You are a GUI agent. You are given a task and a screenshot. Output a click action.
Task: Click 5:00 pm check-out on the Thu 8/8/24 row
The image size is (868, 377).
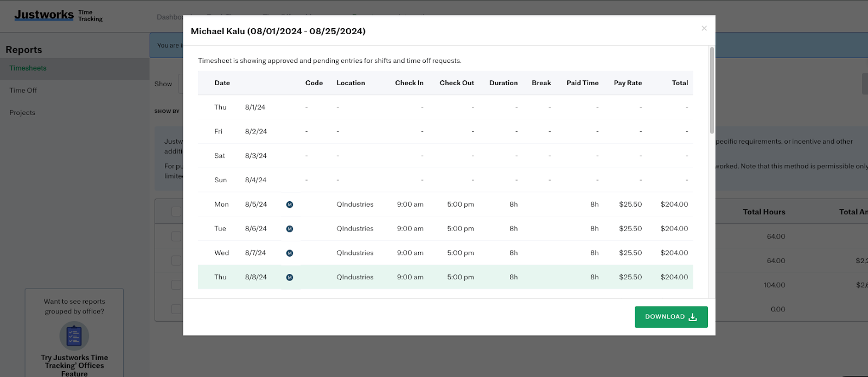coord(461,277)
